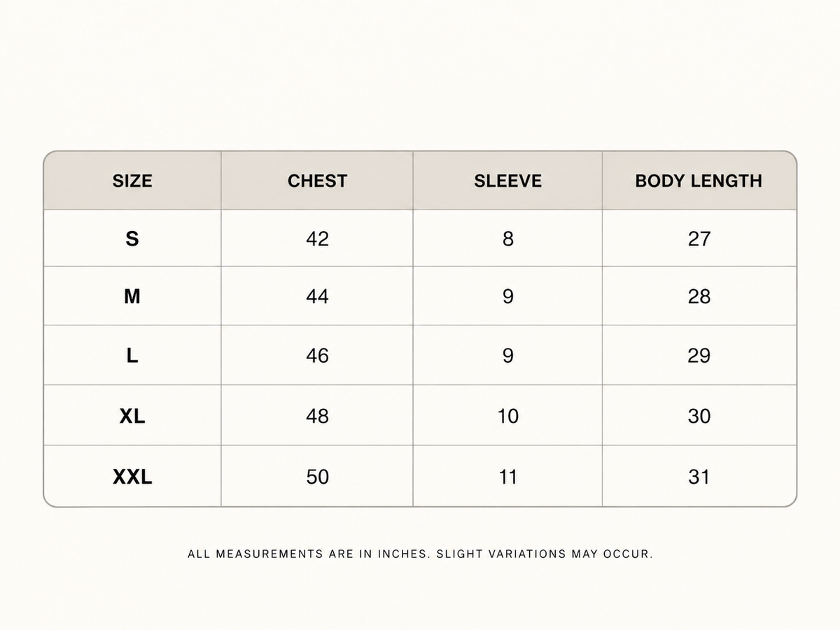
Task: Select the XXL size row label
Action: (132, 477)
